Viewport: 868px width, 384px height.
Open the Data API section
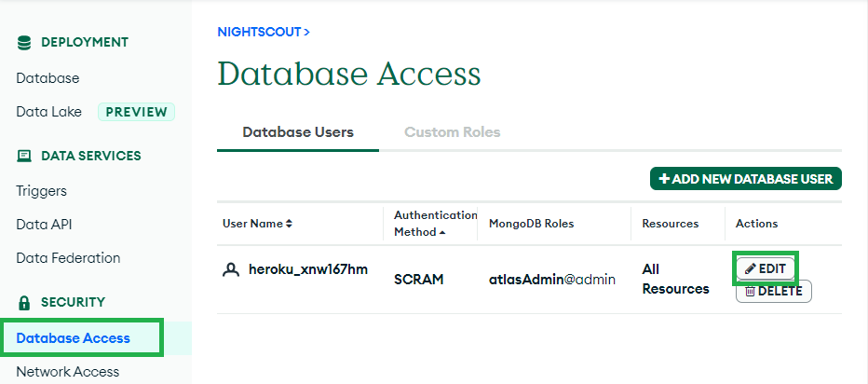pos(45,225)
